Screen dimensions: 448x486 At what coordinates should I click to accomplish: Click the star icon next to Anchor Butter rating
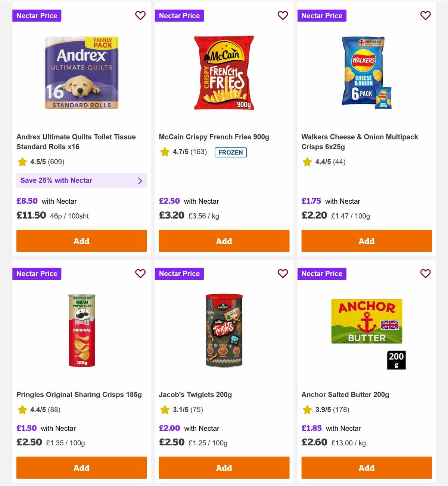pos(307,409)
